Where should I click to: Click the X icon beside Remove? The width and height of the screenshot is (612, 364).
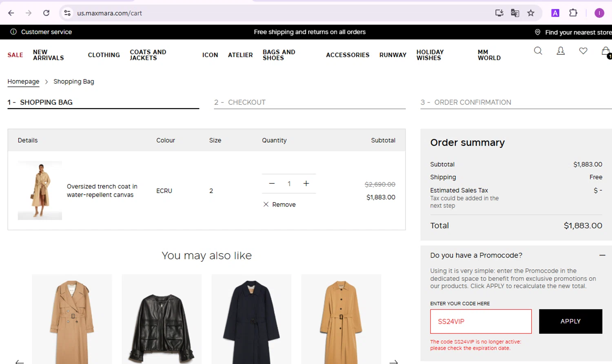click(x=266, y=204)
